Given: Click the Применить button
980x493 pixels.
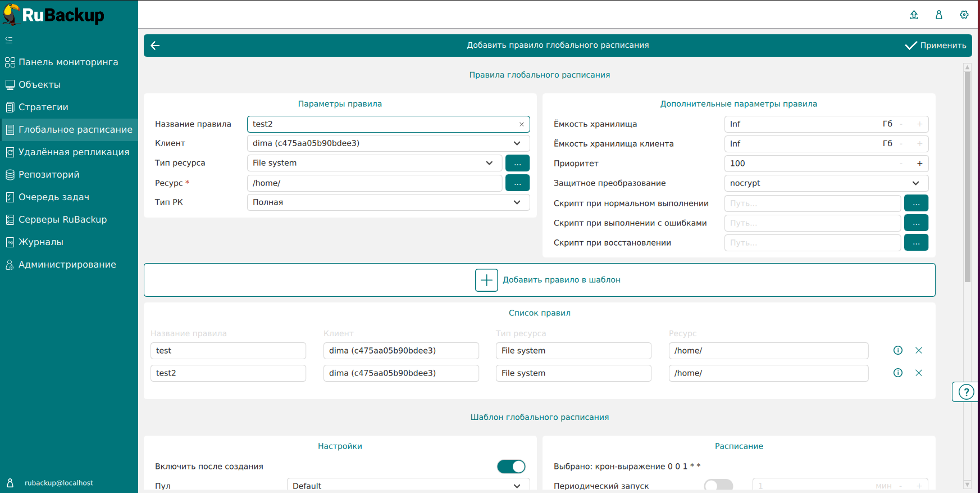Looking at the screenshot, I should click(x=936, y=46).
